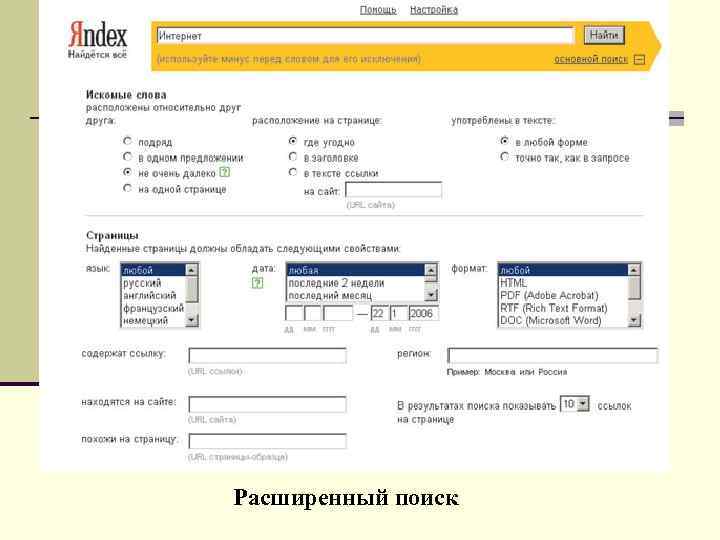
Task: Select 'в тексте ссылки' radio option
Action: click(x=292, y=172)
